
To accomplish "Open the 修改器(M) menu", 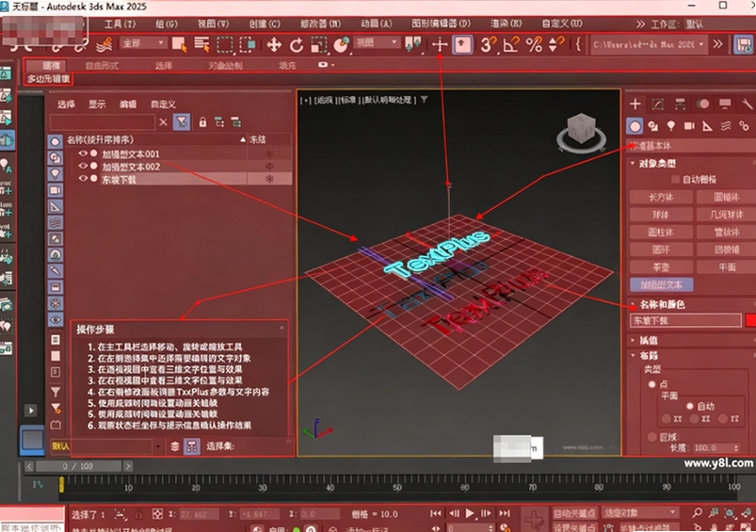I will [320, 24].
